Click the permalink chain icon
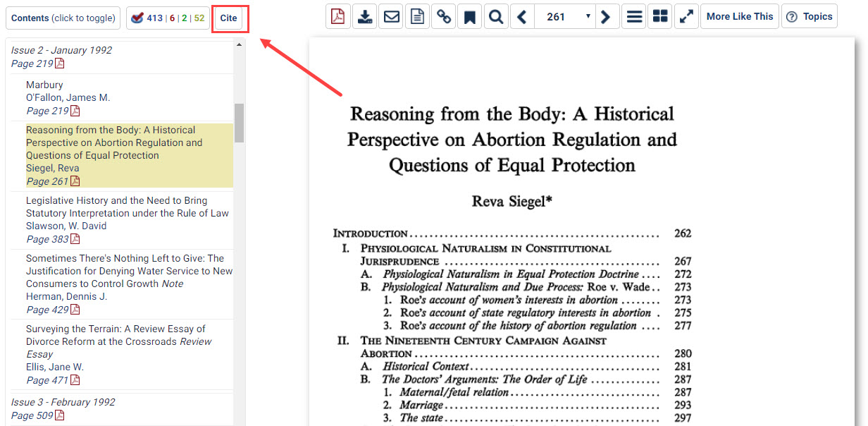 pos(444,17)
